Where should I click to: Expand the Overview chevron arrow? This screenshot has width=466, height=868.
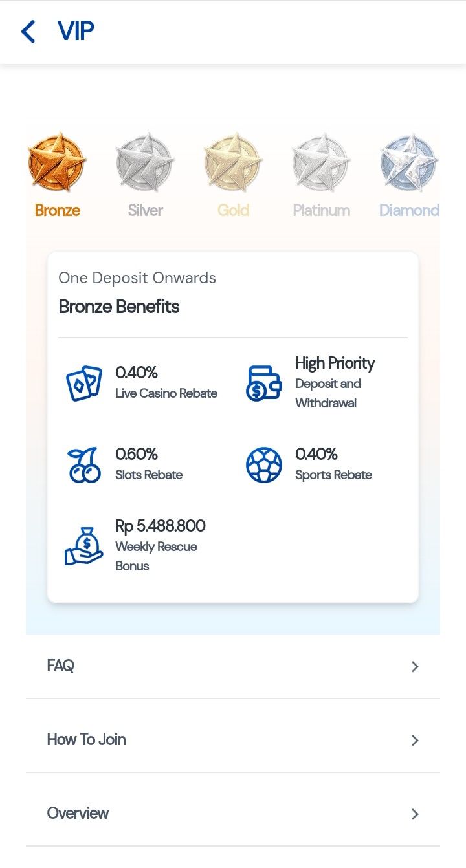[416, 814]
